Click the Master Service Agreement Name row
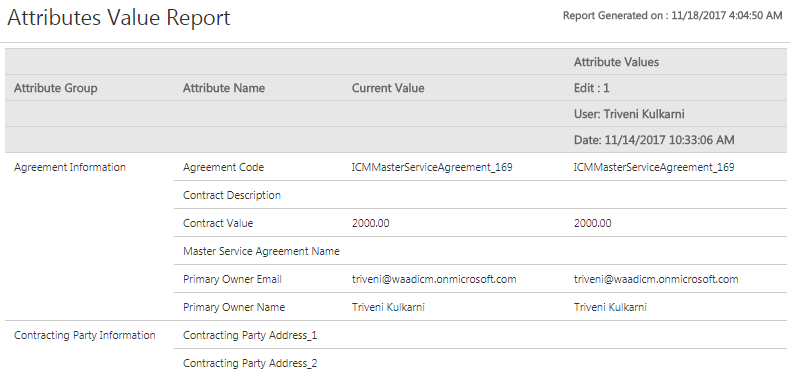Viewport: 797px width, 374px height. coord(480,251)
